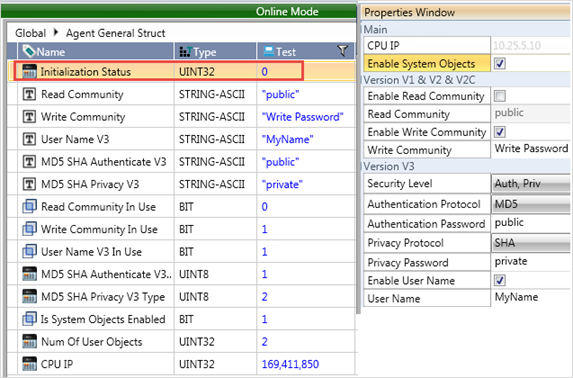
Task: Click the disabled Read Community field in Properties
Action: (531, 113)
